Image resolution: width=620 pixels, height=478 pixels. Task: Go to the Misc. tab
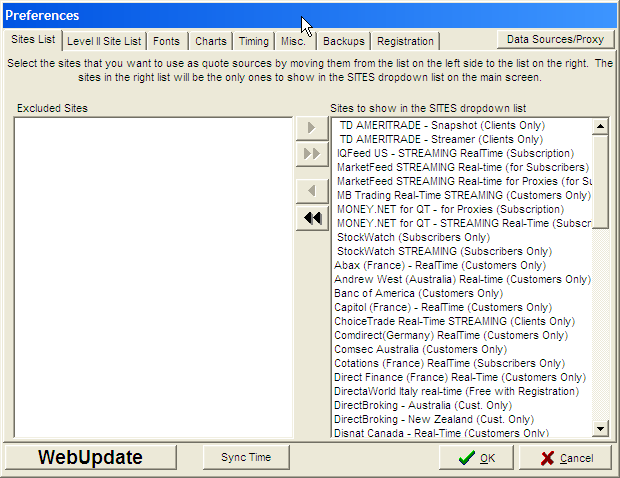[295, 41]
